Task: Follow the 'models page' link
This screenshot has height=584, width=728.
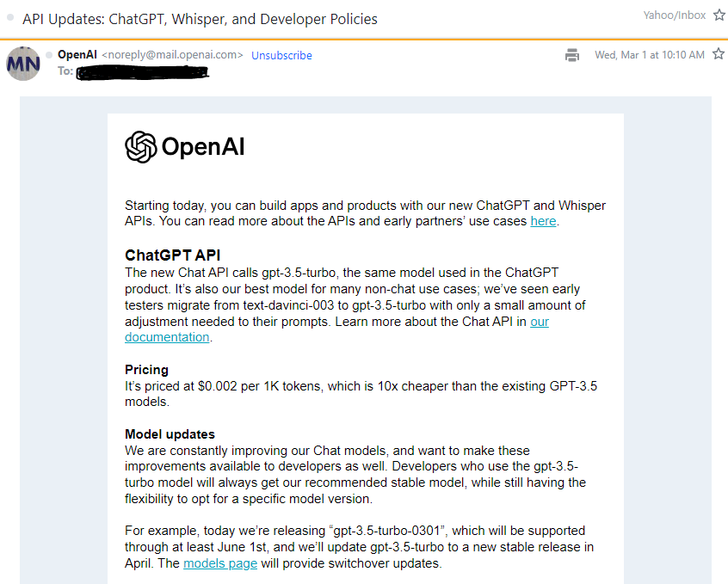Action: point(220,563)
